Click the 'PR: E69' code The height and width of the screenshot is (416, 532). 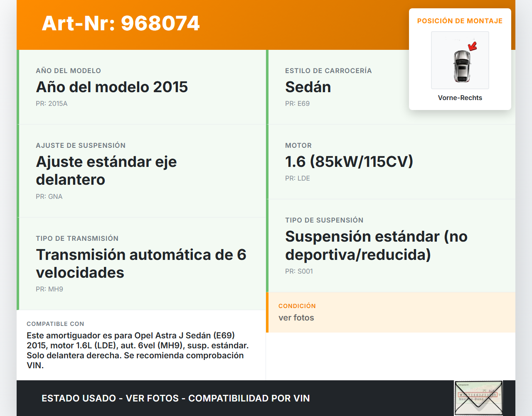point(298,103)
